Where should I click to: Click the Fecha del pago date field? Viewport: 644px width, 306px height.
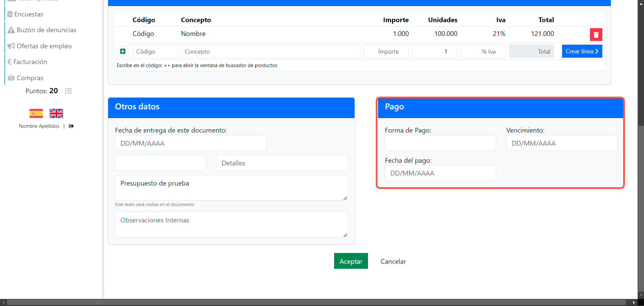[441, 173]
